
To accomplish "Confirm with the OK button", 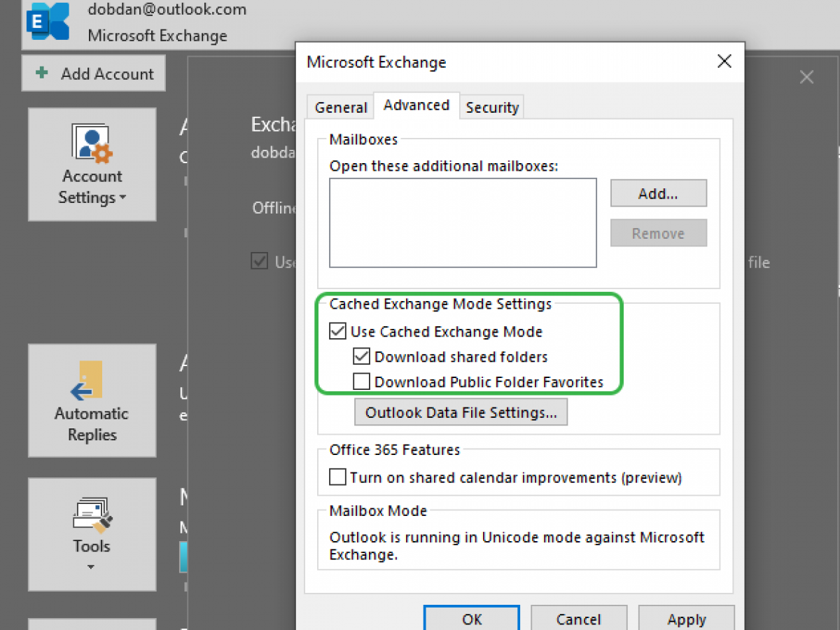I will pos(472,618).
